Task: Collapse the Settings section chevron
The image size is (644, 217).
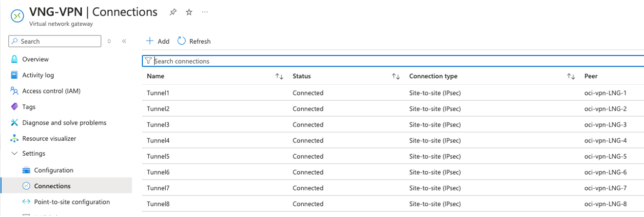Action: [14, 154]
